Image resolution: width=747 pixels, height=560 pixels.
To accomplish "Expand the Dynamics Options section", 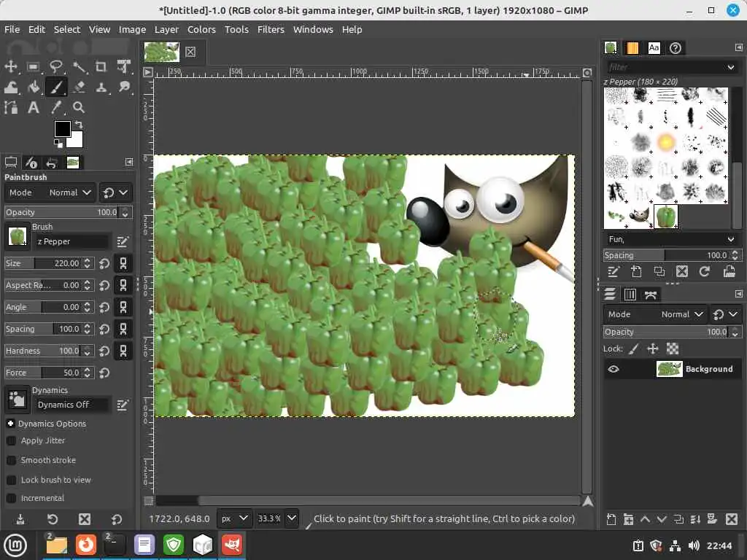I will pyautogui.click(x=10, y=424).
